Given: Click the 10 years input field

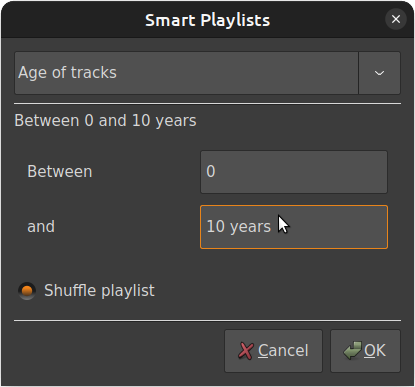Looking at the screenshot, I should point(294,227).
